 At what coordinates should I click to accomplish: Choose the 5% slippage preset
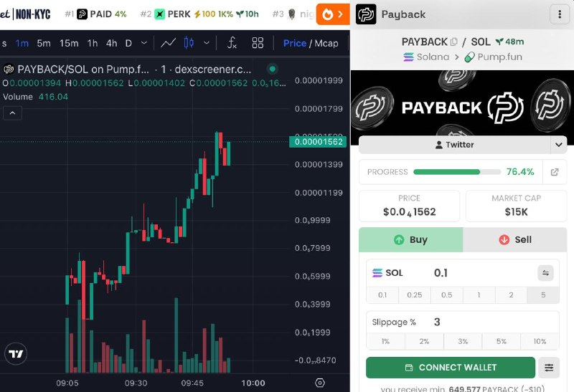(x=501, y=341)
